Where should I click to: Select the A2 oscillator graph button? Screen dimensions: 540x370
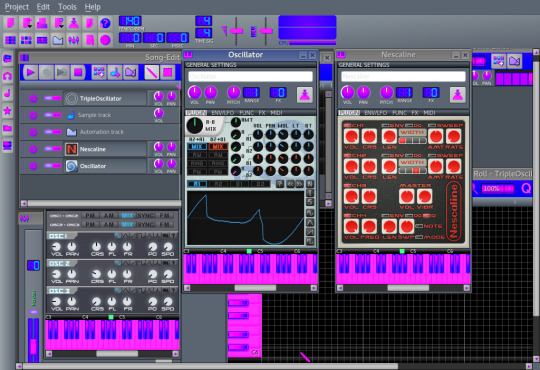pyautogui.click(x=218, y=184)
